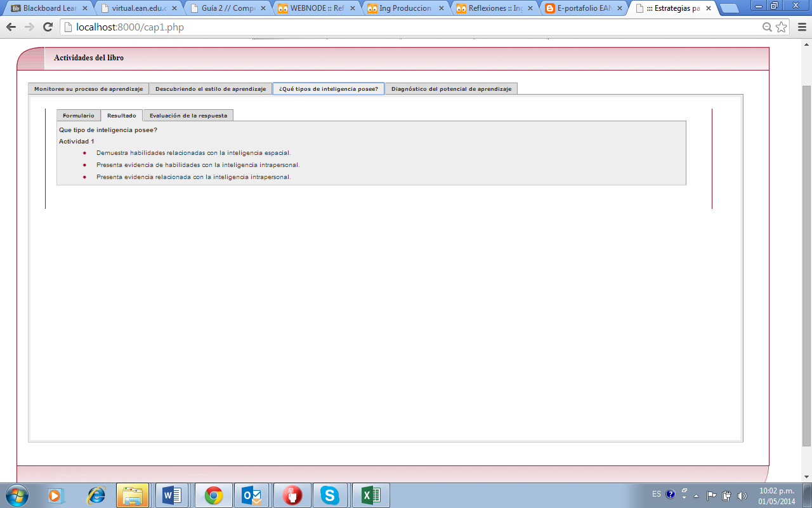Open the Chrome menu hamburger icon

tap(800, 27)
